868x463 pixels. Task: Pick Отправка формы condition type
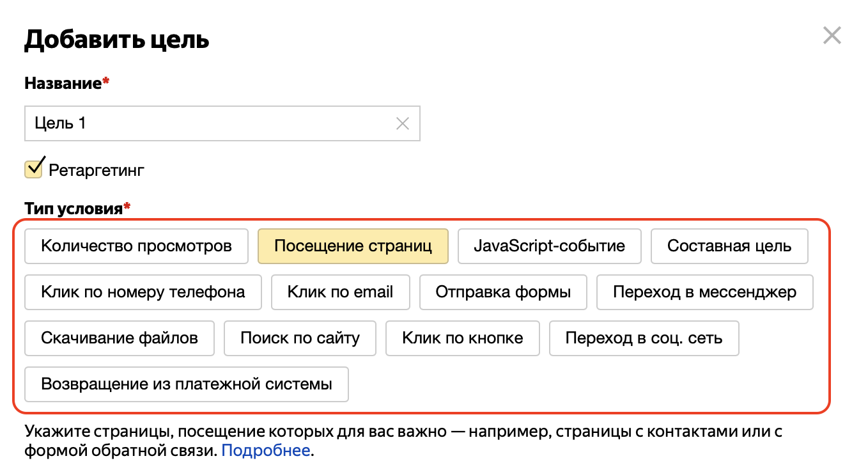coord(503,292)
